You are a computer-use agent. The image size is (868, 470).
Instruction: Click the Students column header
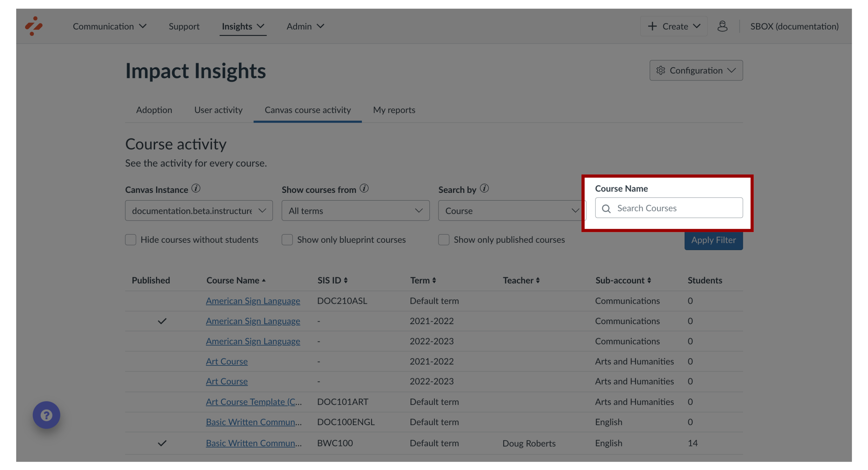click(x=705, y=280)
